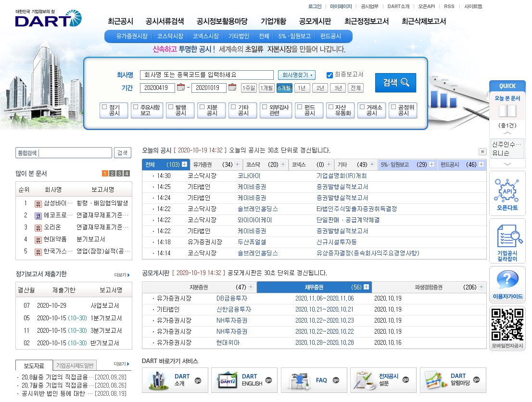Click the DART logo
This screenshot has width=532, height=402.
tap(48, 19)
